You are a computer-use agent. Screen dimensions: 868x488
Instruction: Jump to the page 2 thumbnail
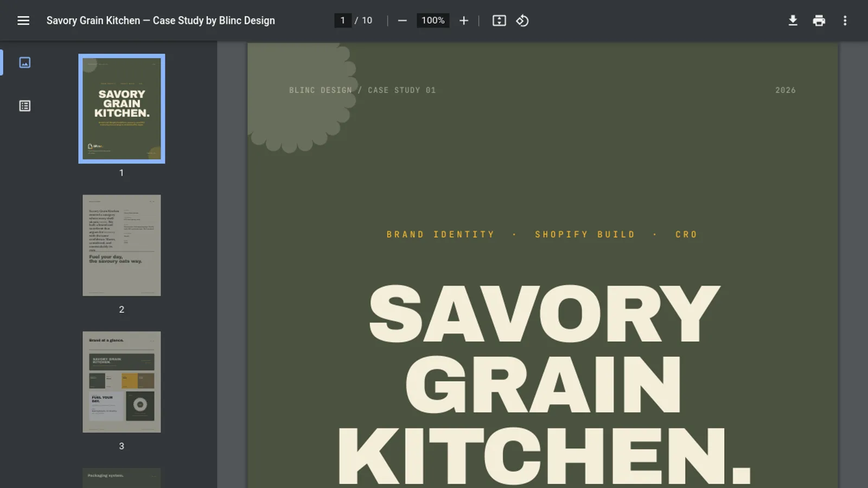(x=122, y=245)
